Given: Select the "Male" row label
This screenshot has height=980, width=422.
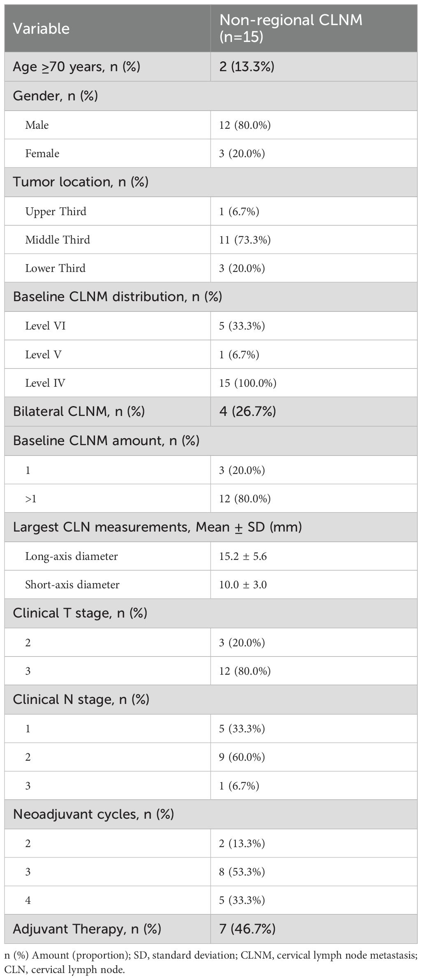Looking at the screenshot, I should click(x=37, y=125).
